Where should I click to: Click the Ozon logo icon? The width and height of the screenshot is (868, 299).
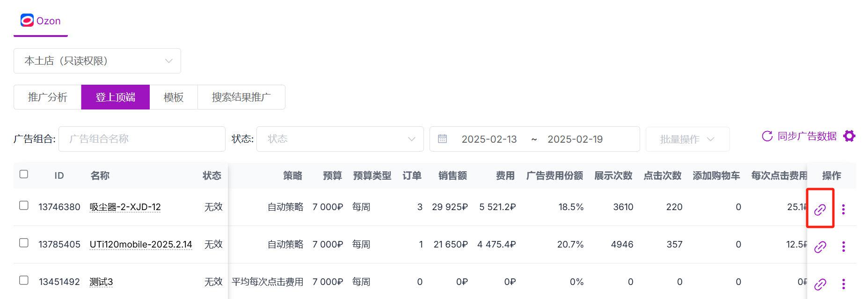pyautogui.click(x=27, y=20)
